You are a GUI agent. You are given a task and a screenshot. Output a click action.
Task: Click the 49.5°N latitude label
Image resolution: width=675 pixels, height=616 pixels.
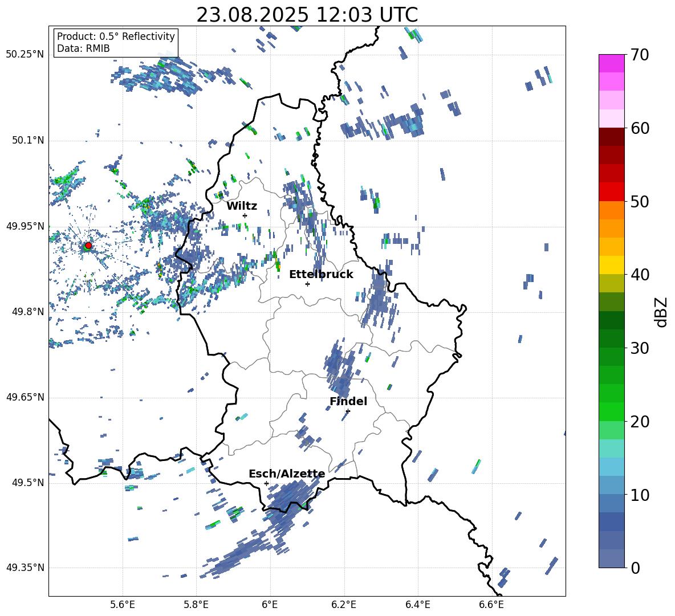(27, 482)
